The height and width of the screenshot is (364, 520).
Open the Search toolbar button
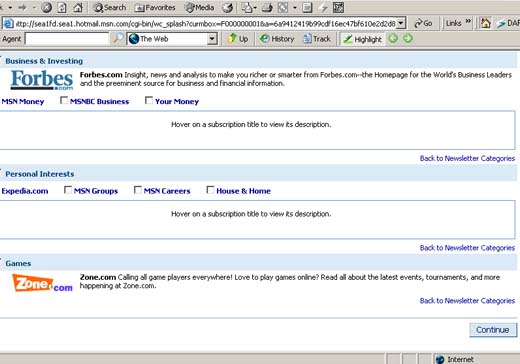click(x=110, y=7)
